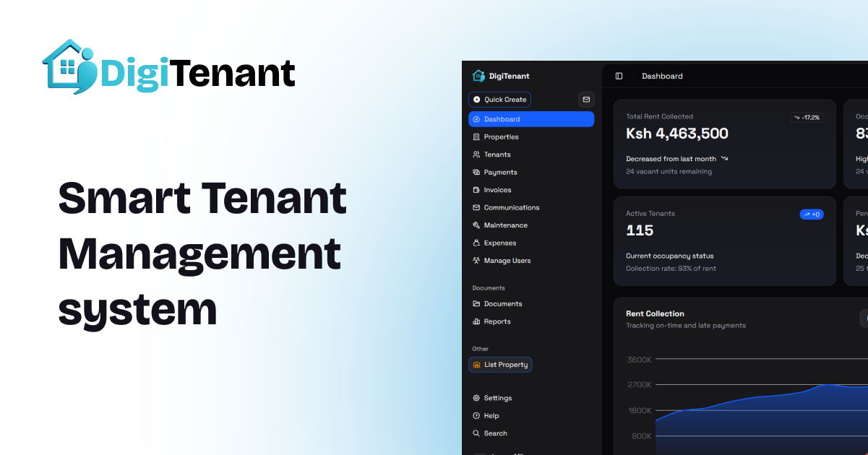Click the Rent Collection chart title
Image resolution: width=868 pixels, height=455 pixels.
click(x=655, y=313)
